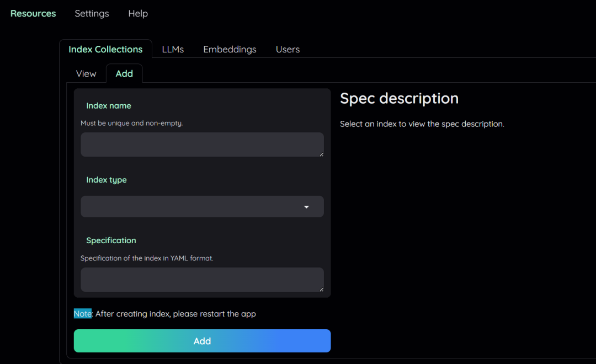Click the highlighted Note text
This screenshot has width=596, height=364.
[83, 314]
